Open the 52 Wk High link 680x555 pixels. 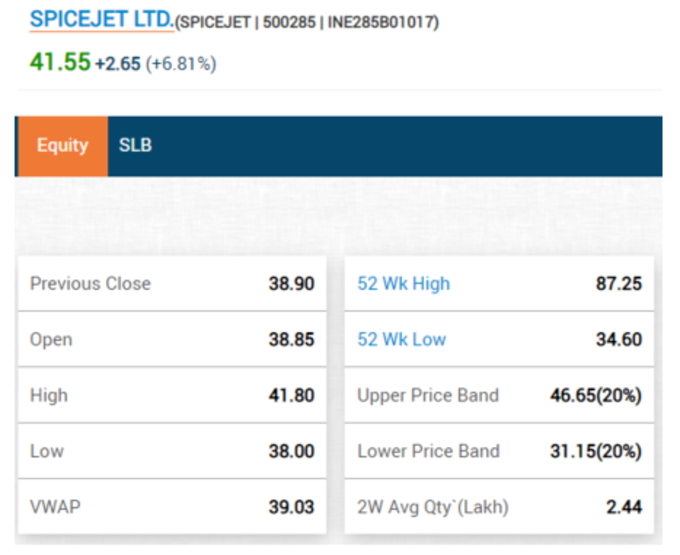404,284
